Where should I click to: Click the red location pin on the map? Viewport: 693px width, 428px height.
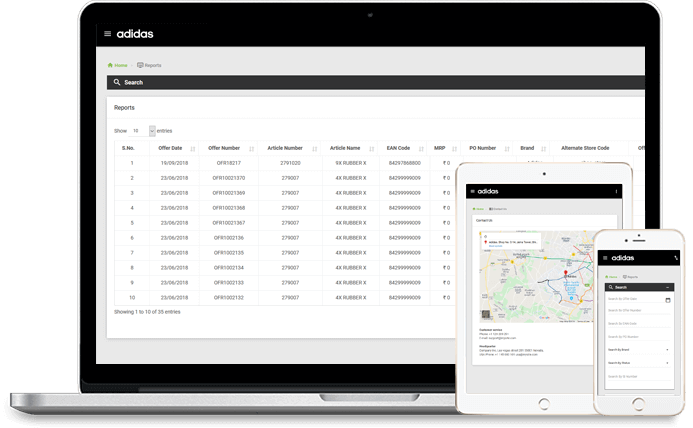pyautogui.click(x=565, y=273)
